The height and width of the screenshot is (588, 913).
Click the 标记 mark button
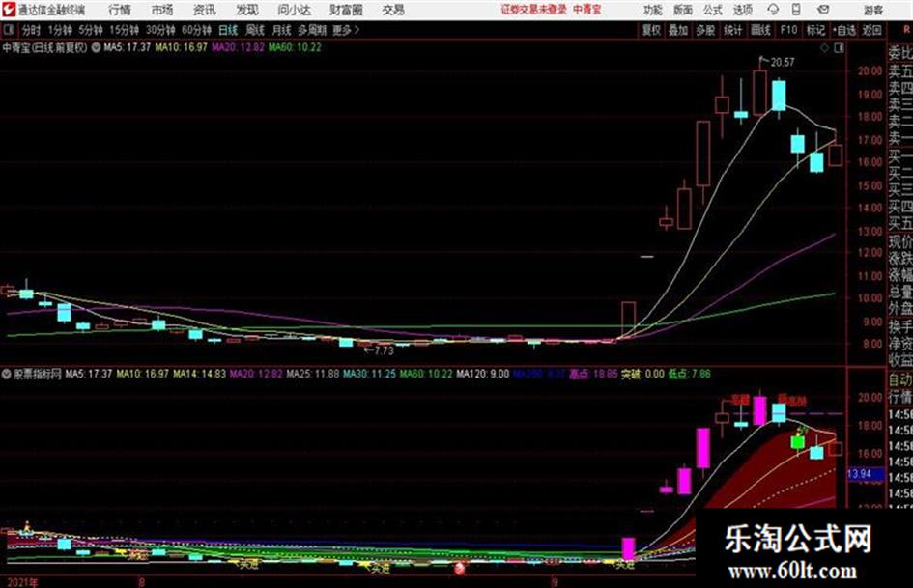[x=815, y=30]
